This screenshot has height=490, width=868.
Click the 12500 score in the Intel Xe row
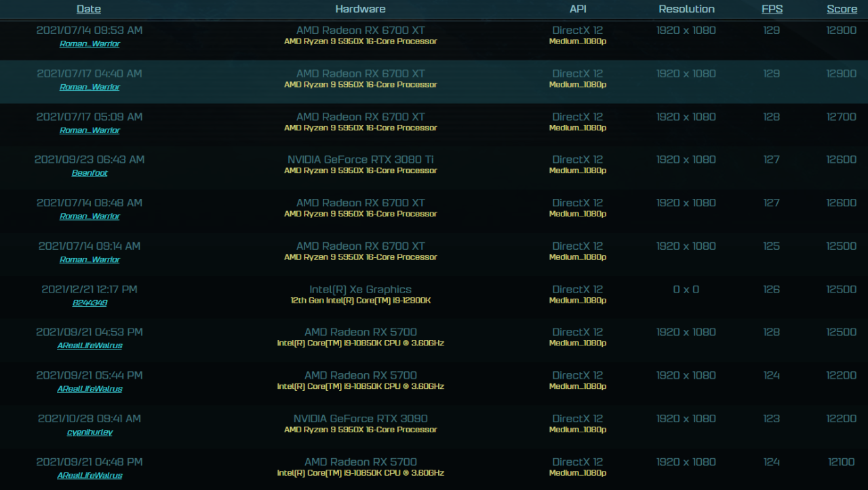coord(842,289)
